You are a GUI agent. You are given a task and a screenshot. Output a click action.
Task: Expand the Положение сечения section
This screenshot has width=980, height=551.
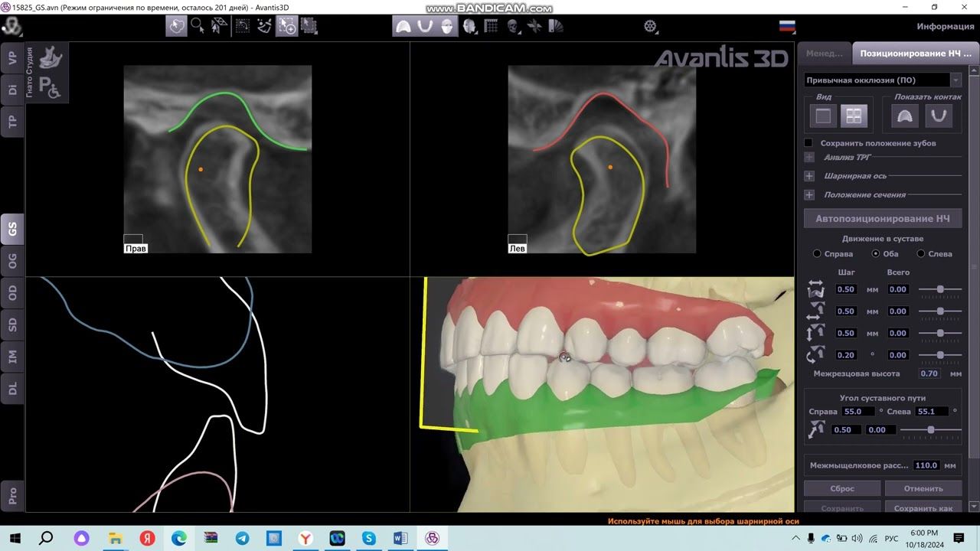pyautogui.click(x=809, y=195)
